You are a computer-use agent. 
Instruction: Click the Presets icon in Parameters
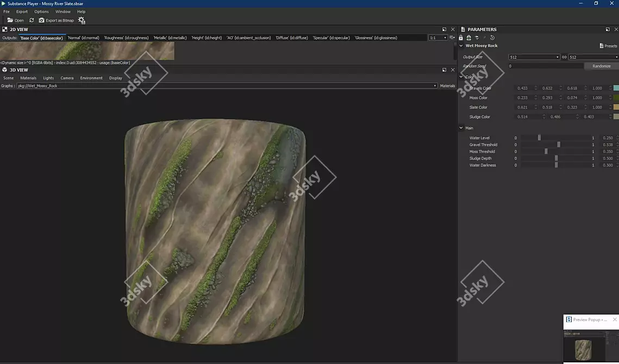pos(602,46)
